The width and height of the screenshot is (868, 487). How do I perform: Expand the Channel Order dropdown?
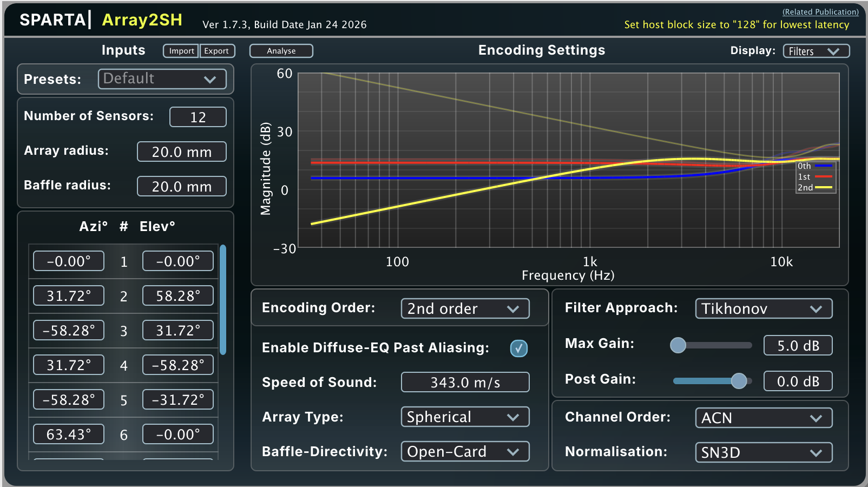(x=764, y=418)
